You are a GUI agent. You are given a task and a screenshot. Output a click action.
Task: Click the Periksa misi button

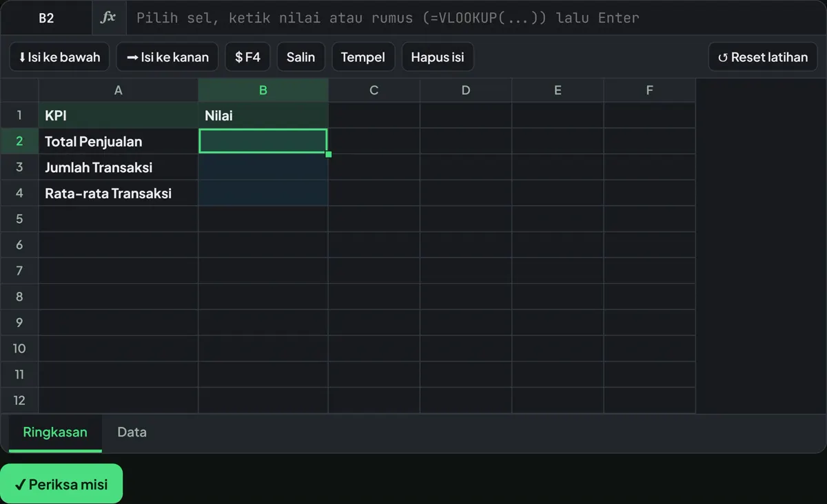click(61, 484)
